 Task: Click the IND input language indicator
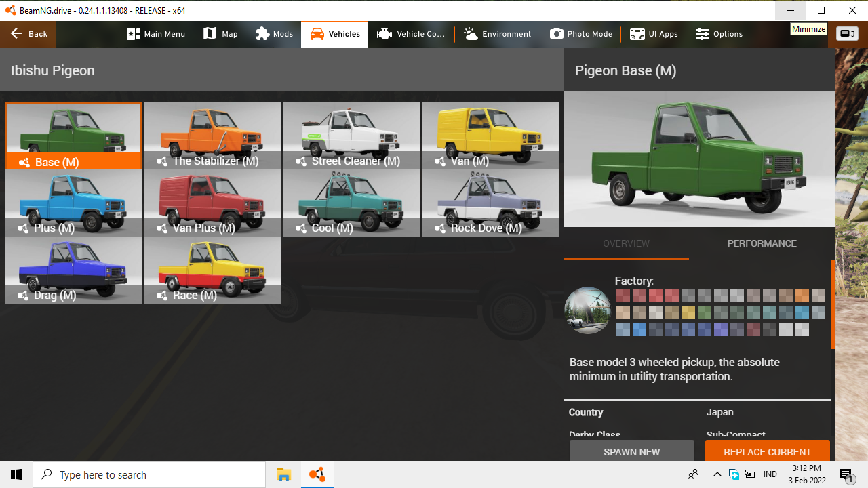[x=770, y=474]
